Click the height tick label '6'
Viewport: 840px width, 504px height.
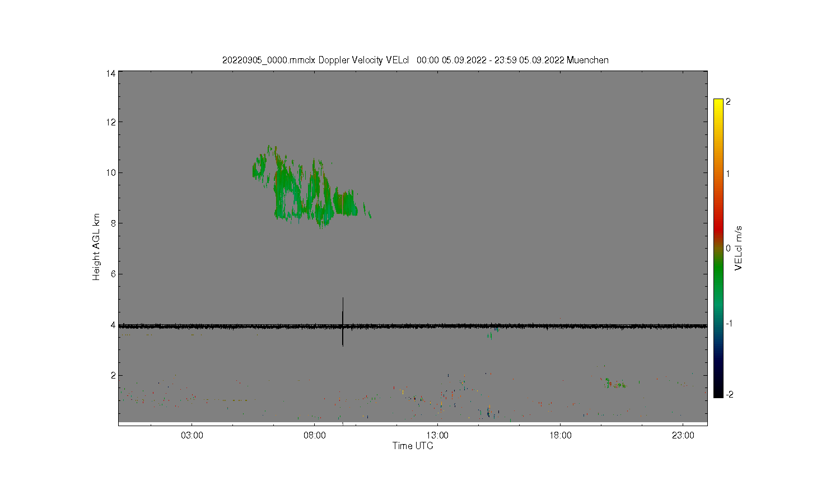[113, 274]
